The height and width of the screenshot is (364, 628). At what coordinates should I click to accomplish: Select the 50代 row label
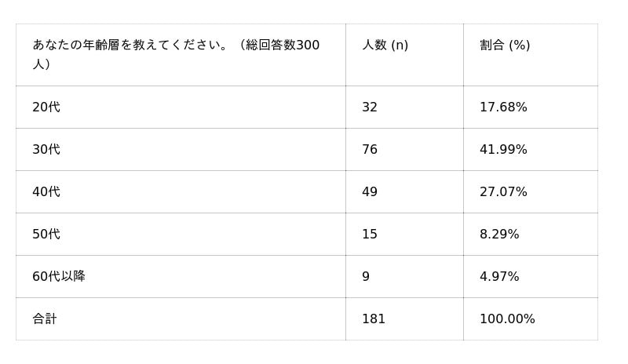click(x=46, y=235)
